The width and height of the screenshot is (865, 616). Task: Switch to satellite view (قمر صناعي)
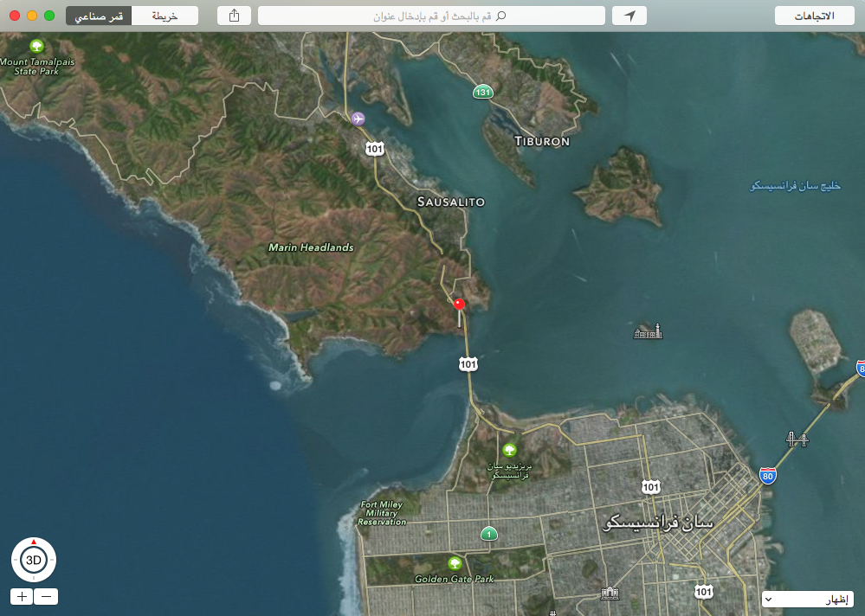[99, 16]
